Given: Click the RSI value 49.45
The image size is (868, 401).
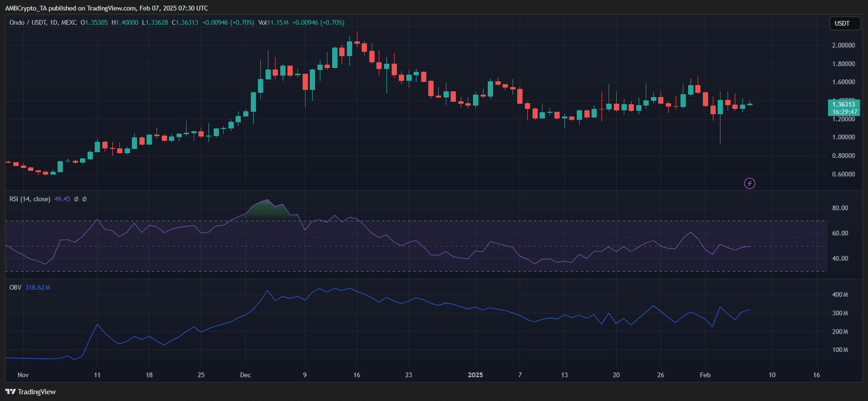Looking at the screenshot, I should coord(62,199).
